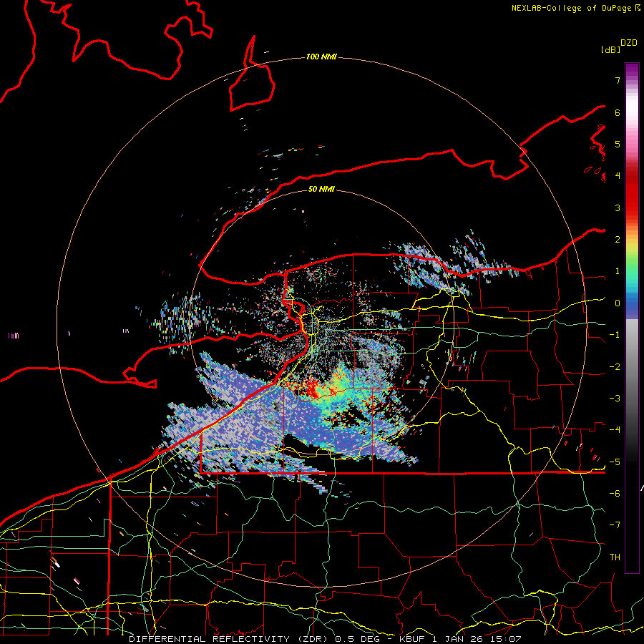Pick the -4 value on the dB scale
644x644 pixels.
tap(615, 430)
